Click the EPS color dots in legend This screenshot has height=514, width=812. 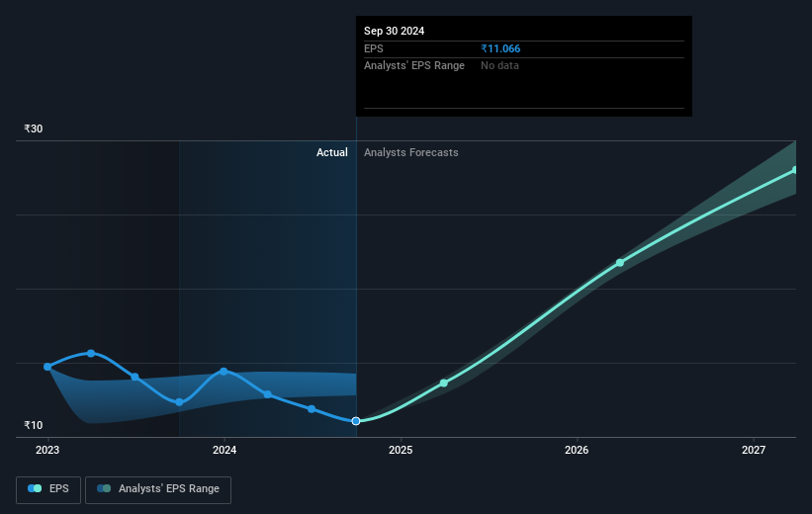[x=35, y=488]
